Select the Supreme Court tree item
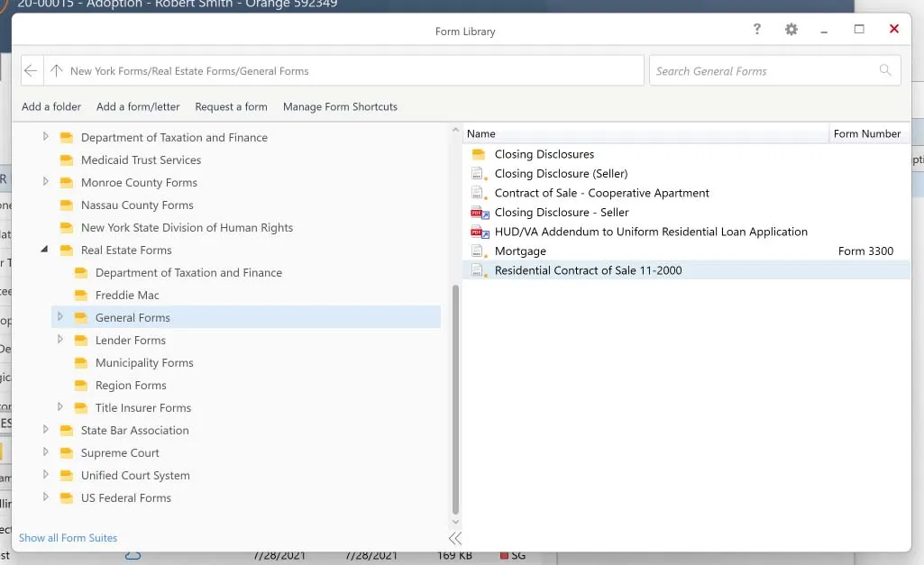Image resolution: width=924 pixels, height=565 pixels. coord(120,453)
